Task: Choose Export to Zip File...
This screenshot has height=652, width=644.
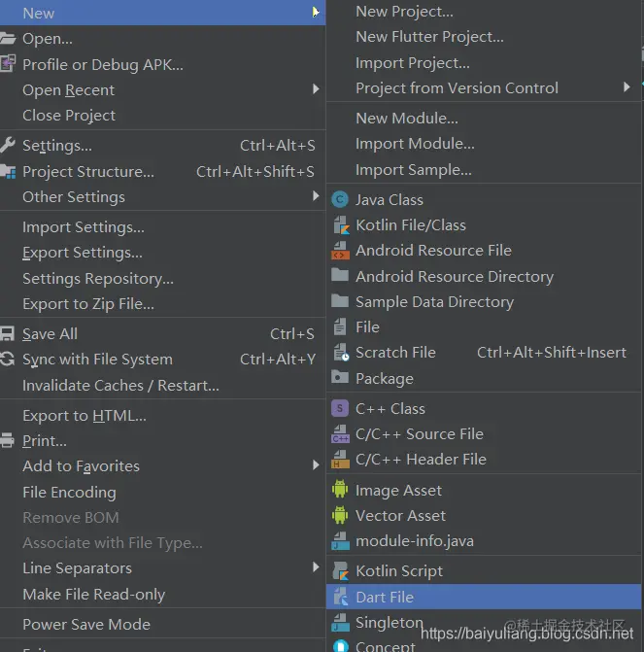Action: 88,304
